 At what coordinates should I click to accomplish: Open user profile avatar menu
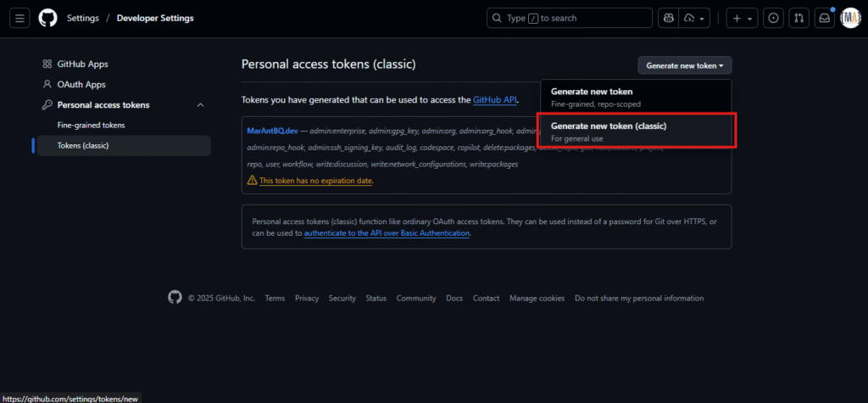(850, 19)
